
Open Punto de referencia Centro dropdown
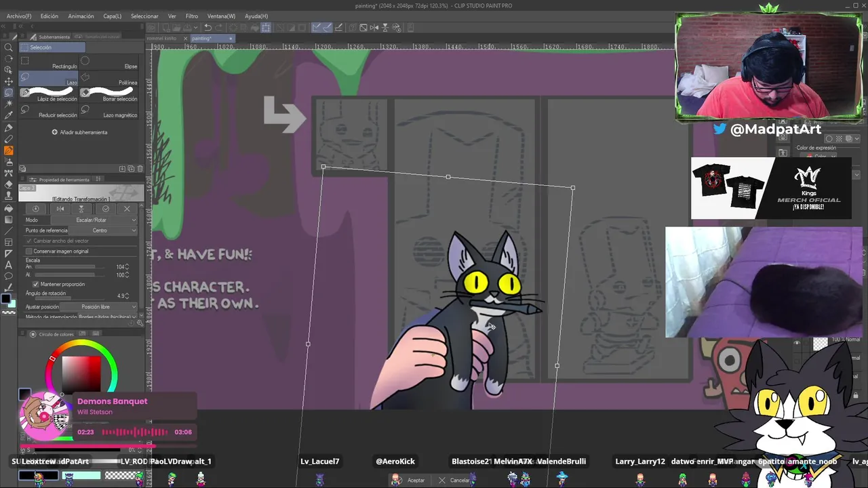pos(104,230)
